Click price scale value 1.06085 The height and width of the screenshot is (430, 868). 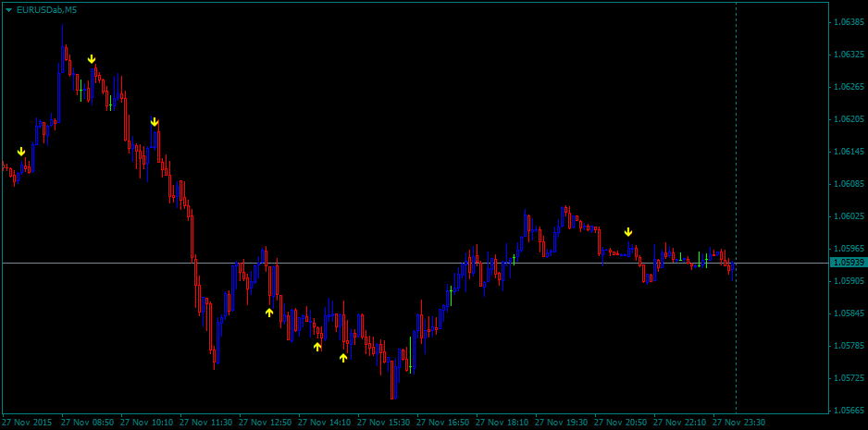849,184
